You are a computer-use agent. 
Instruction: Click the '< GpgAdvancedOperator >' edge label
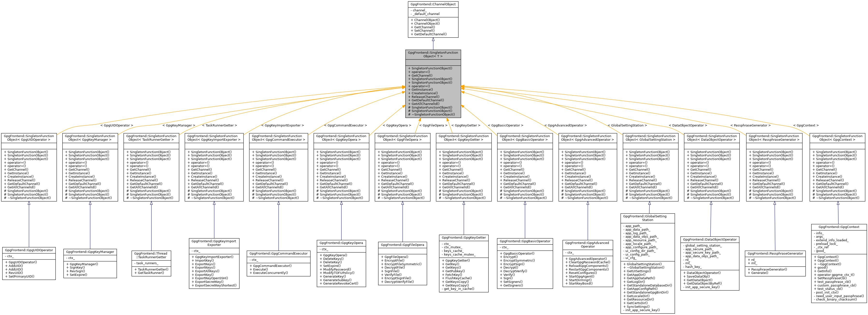tap(565, 125)
